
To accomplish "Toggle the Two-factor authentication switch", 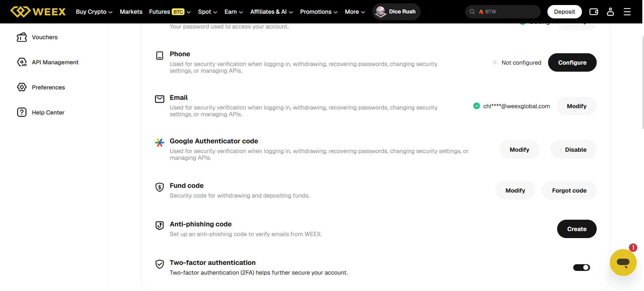I will pos(582,268).
